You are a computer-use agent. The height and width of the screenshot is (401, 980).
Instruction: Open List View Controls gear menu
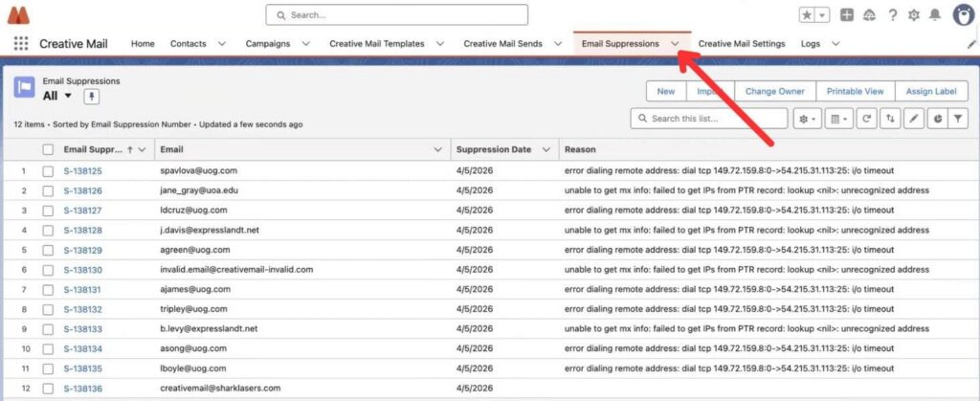(808, 119)
